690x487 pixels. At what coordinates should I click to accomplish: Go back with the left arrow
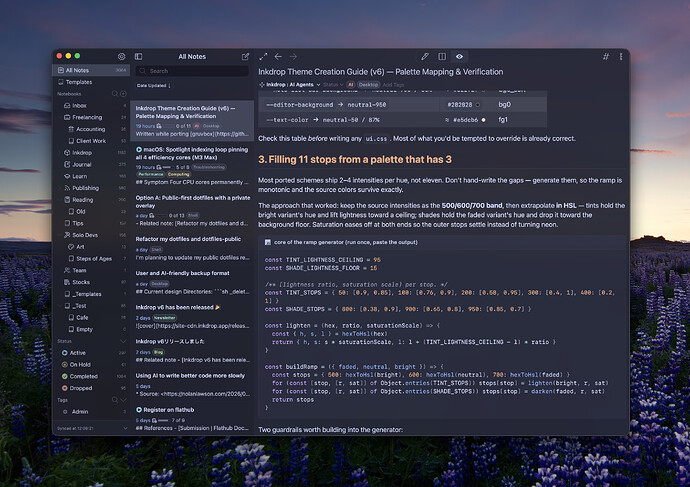tap(278, 56)
